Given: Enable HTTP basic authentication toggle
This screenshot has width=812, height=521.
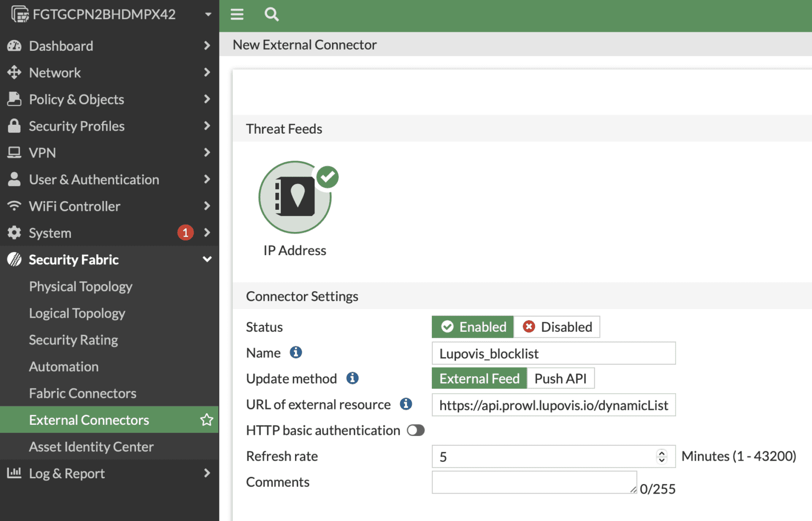Looking at the screenshot, I should click(416, 430).
